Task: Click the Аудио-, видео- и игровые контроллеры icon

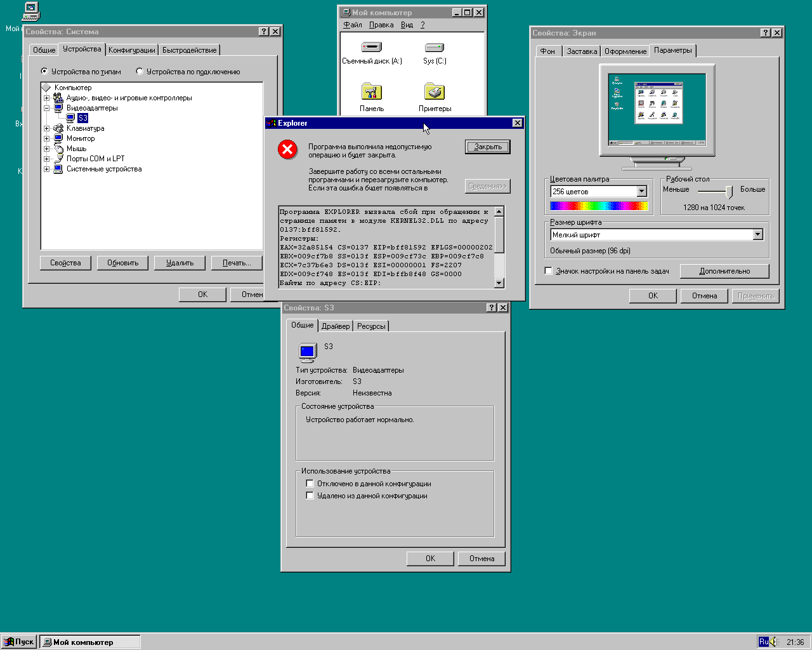Action: click(58, 98)
